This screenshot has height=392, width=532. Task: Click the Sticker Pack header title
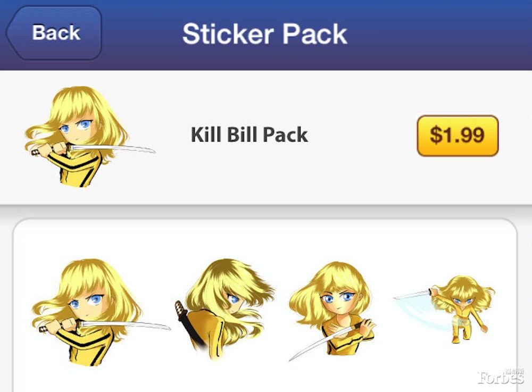coord(264,34)
